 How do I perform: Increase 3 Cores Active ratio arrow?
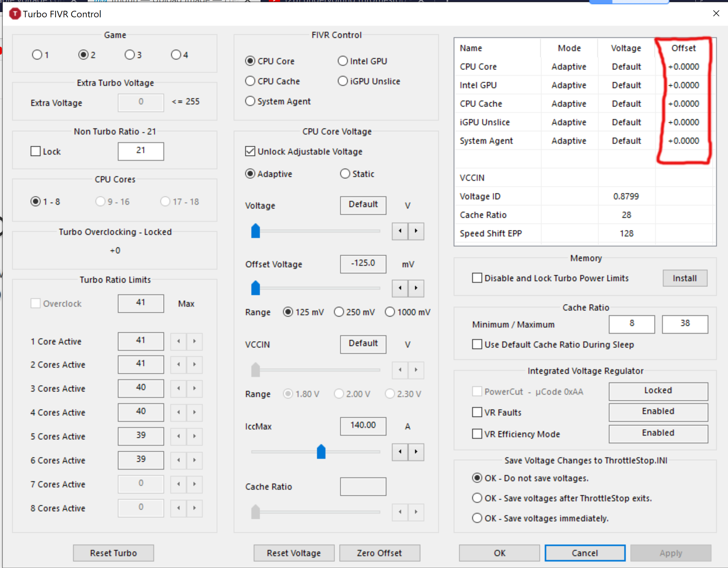click(x=194, y=388)
